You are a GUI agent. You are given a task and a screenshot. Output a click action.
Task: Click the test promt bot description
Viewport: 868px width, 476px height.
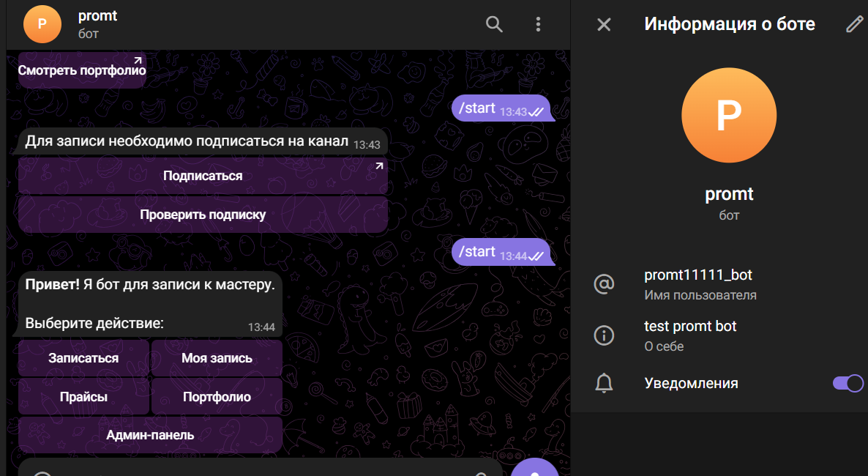point(690,327)
